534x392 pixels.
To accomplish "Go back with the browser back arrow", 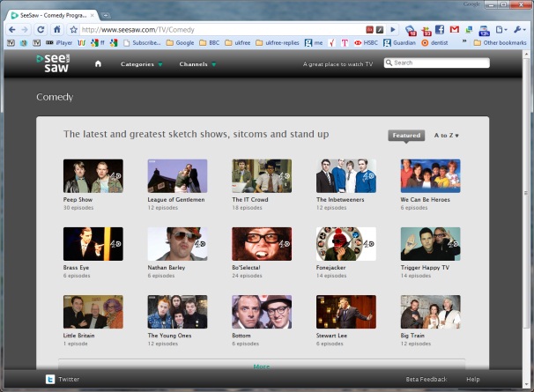I will pos(12,30).
